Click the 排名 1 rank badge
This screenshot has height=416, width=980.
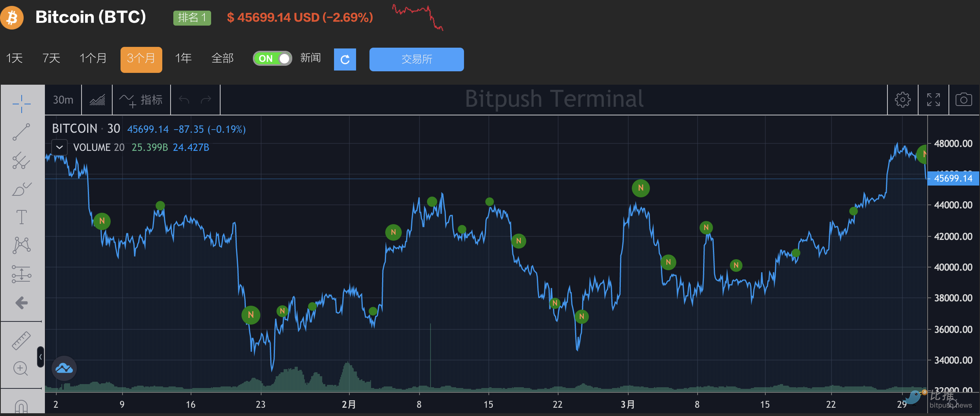pos(192,18)
